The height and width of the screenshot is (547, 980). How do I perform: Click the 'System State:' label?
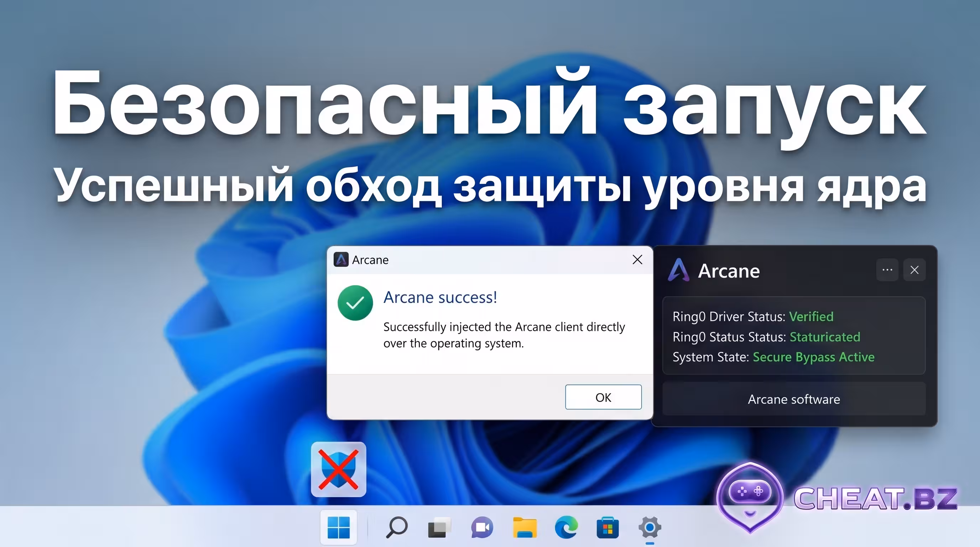pos(711,357)
